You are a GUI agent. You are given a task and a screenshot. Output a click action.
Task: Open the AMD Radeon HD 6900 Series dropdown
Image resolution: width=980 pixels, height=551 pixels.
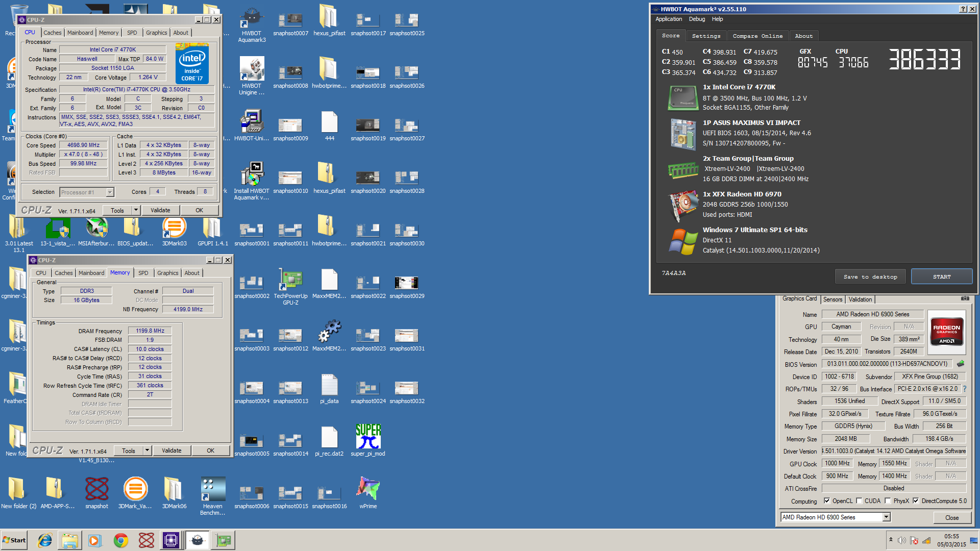coord(836,517)
